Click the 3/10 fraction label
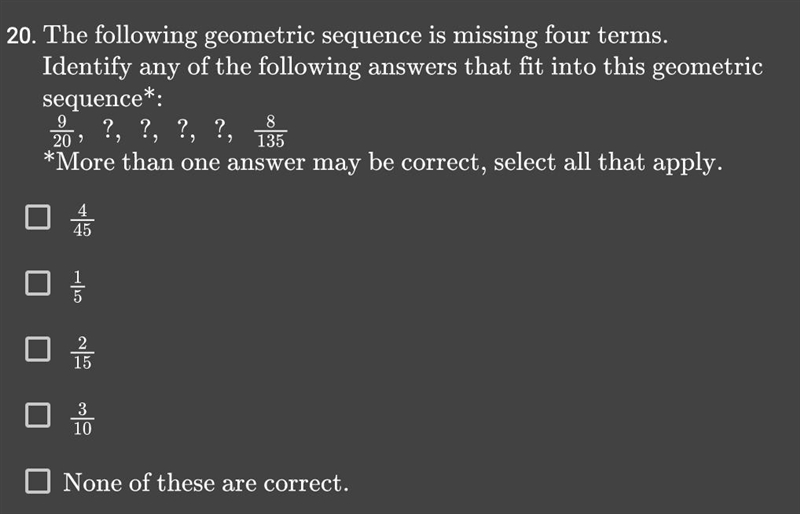Screen dimensions: 800x514 [x=82, y=419]
